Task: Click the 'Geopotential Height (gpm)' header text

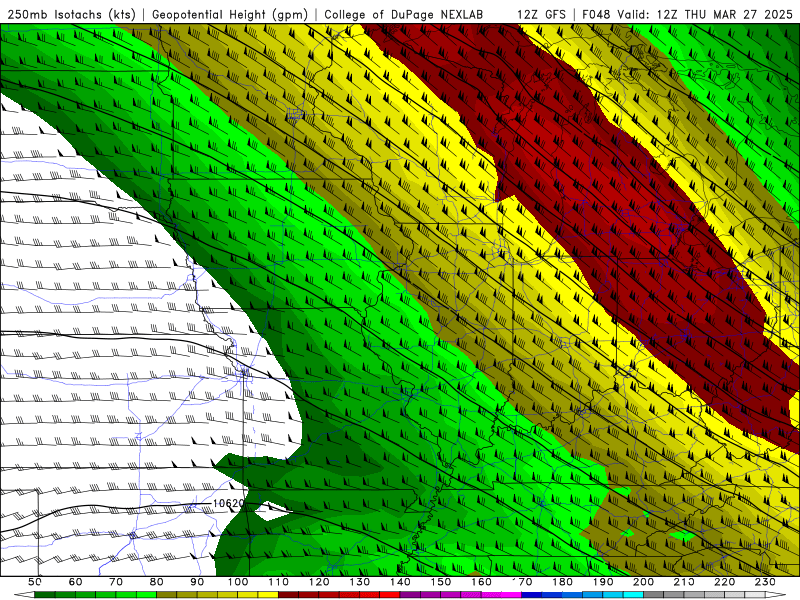Action: (x=230, y=14)
